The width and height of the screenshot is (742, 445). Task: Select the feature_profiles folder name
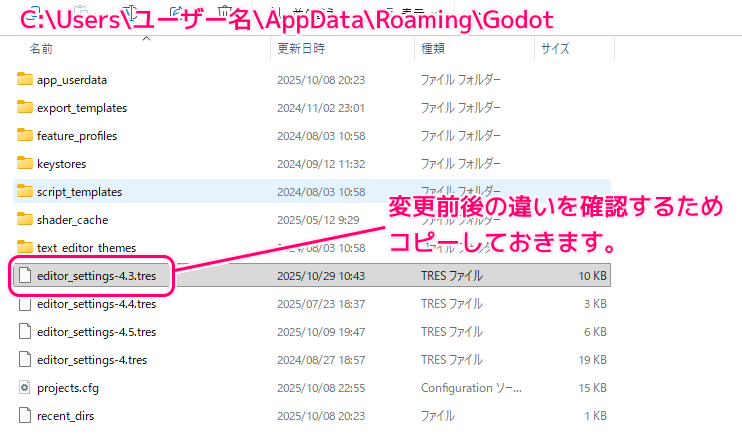tap(77, 136)
